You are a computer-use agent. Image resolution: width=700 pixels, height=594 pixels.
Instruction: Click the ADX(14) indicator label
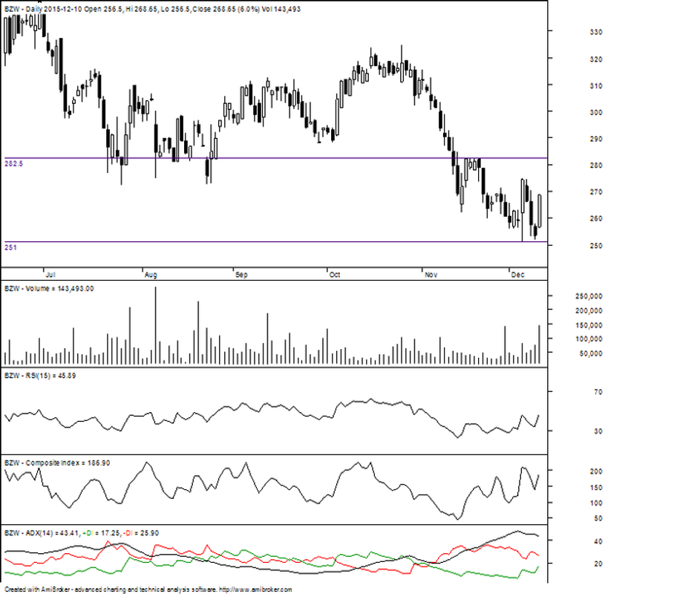42,533
